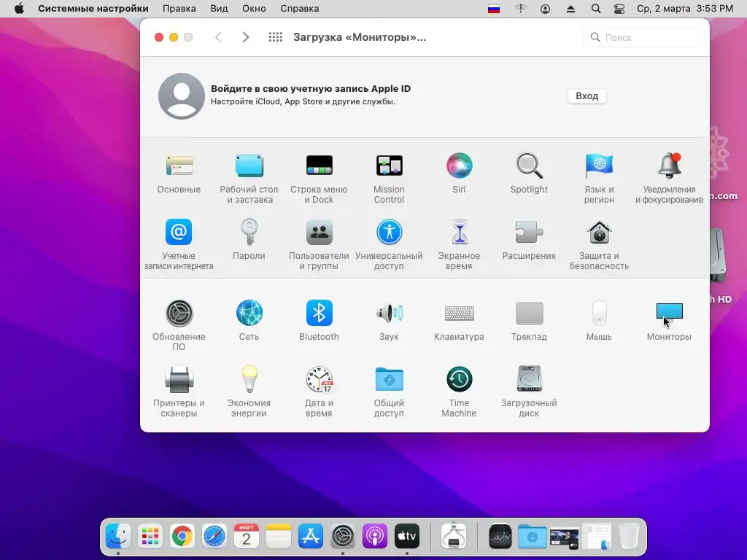Open the Мышь preference pane
The width and height of the screenshot is (747, 560).
pos(599,321)
